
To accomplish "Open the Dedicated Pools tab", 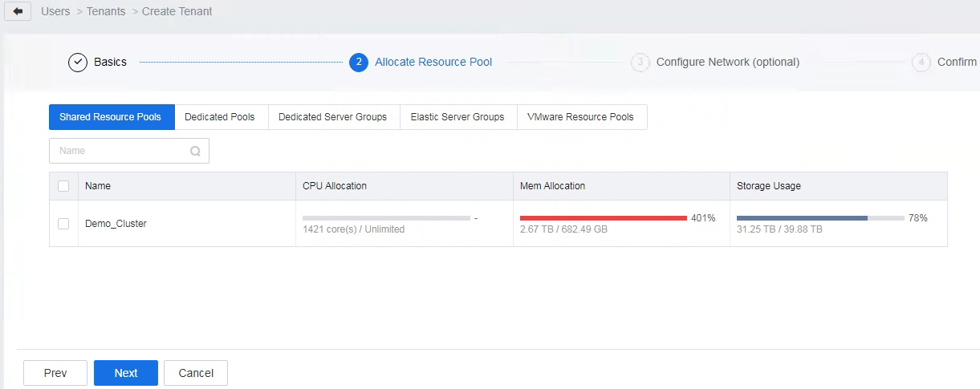I will [x=220, y=117].
